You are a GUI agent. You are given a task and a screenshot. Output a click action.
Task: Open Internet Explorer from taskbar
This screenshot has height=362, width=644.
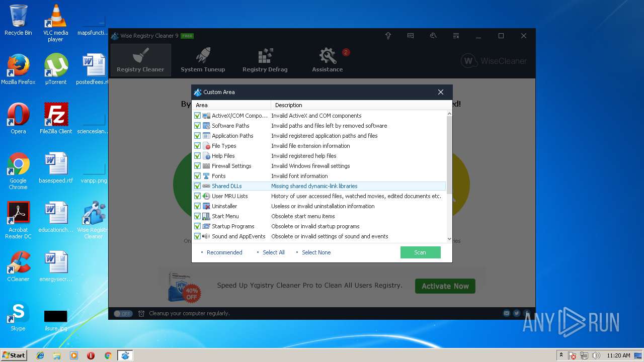tap(40, 355)
